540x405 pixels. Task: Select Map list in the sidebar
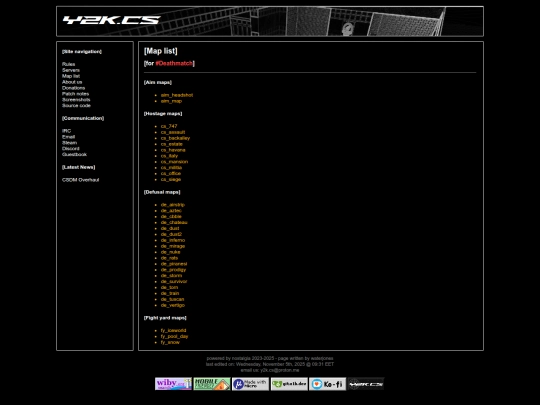tap(71, 76)
